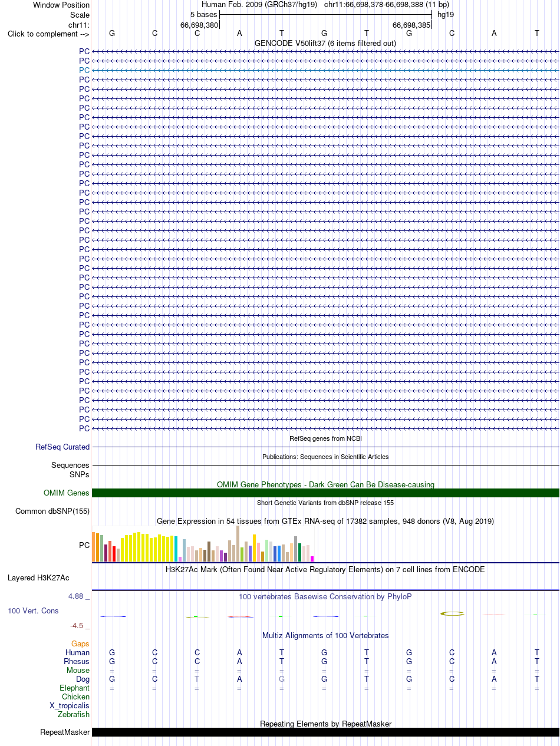Select the Human alignment row label

[x=78, y=652]
